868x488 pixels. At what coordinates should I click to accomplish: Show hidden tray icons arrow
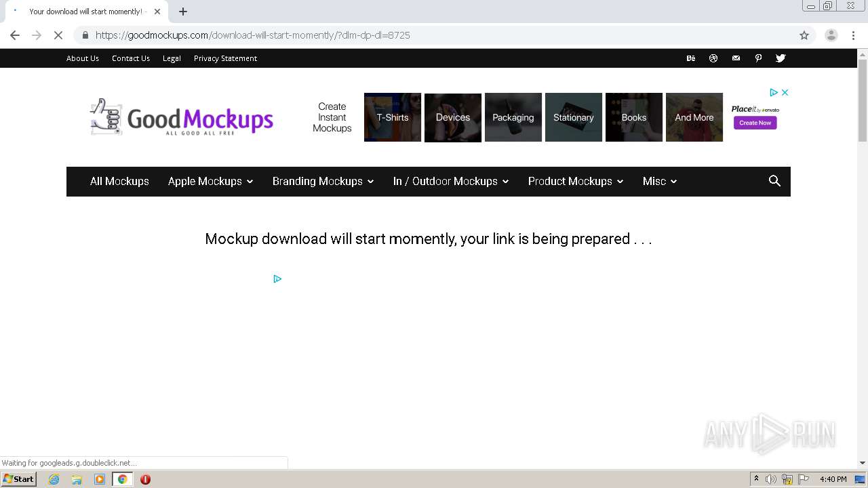pyautogui.click(x=756, y=479)
